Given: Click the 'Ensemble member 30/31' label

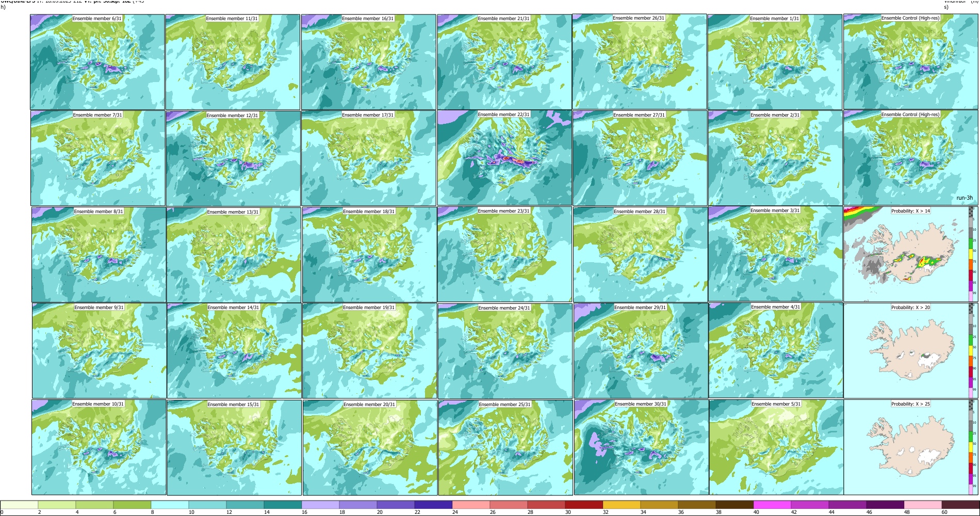Looking at the screenshot, I should pos(641,404).
